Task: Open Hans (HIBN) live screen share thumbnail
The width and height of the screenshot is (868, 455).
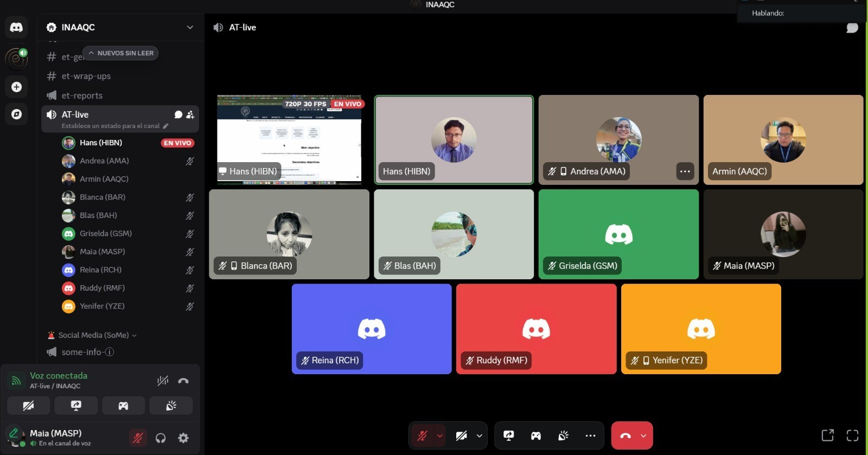Action: [289, 140]
